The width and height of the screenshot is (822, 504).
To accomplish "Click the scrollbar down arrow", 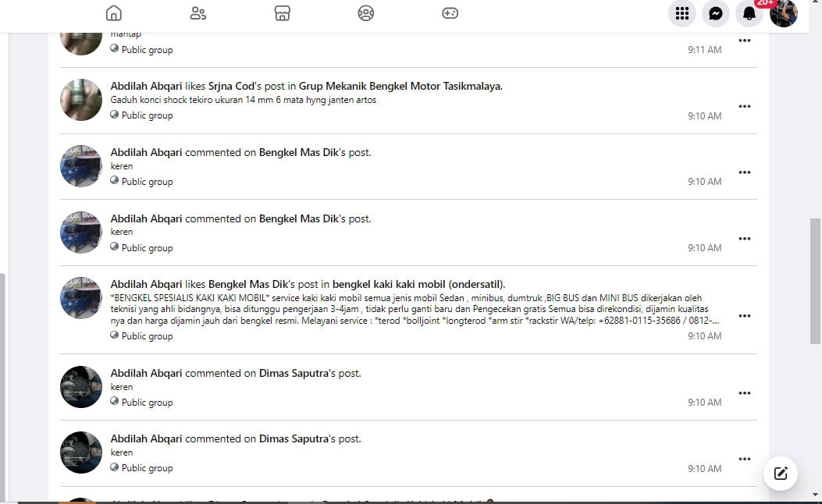I will click(815, 494).
